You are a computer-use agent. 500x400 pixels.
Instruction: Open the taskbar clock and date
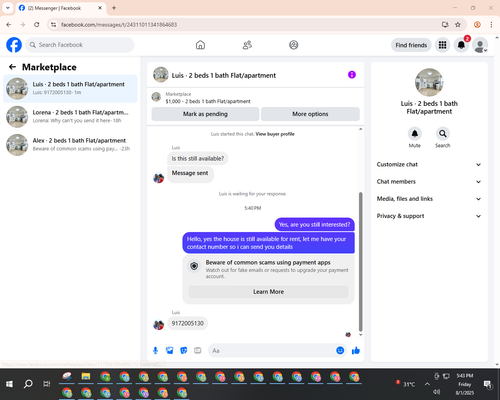[x=465, y=384]
